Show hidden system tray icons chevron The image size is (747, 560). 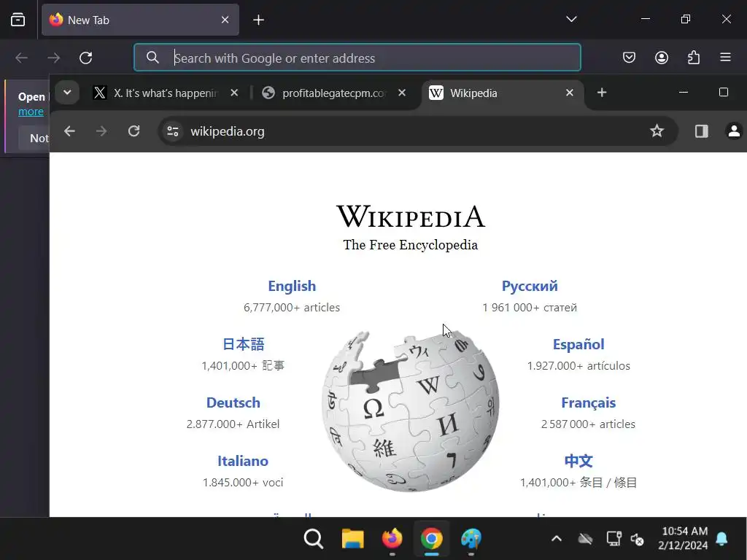click(556, 539)
